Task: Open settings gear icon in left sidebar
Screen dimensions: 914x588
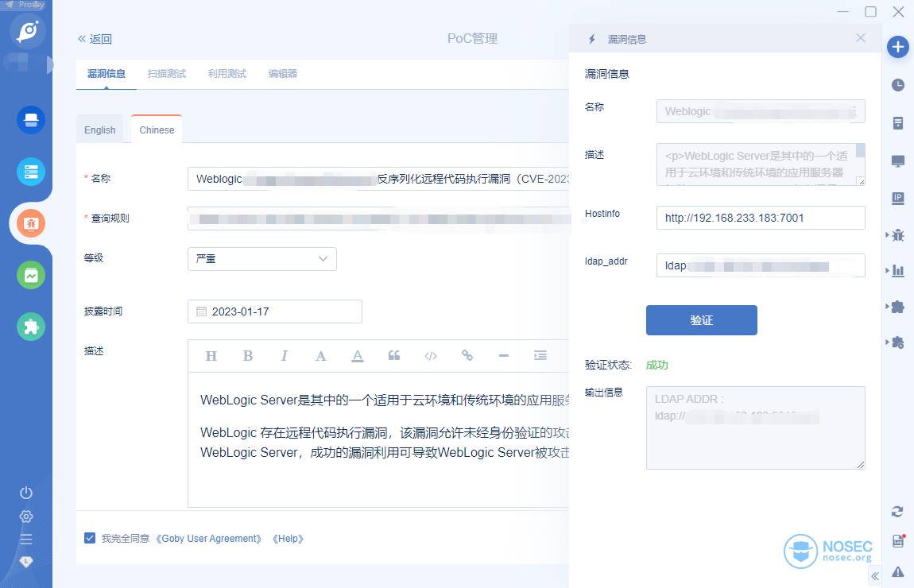Action: 26,516
